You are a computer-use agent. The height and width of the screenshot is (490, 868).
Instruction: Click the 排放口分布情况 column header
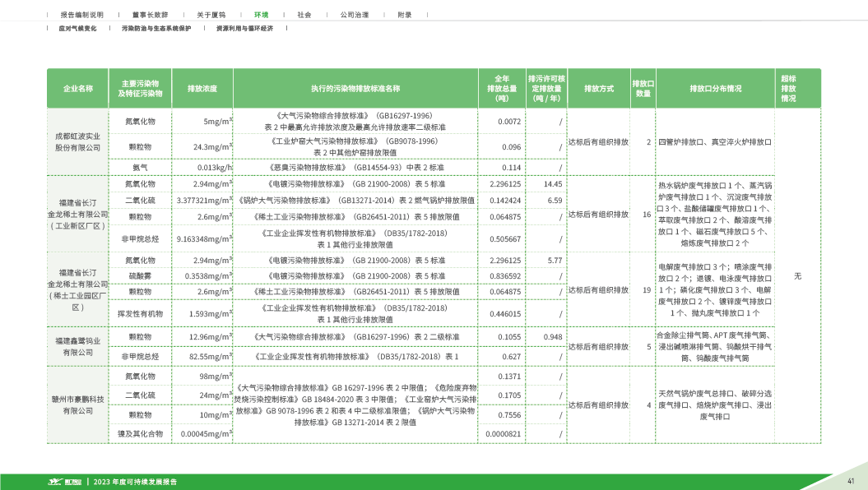point(715,88)
